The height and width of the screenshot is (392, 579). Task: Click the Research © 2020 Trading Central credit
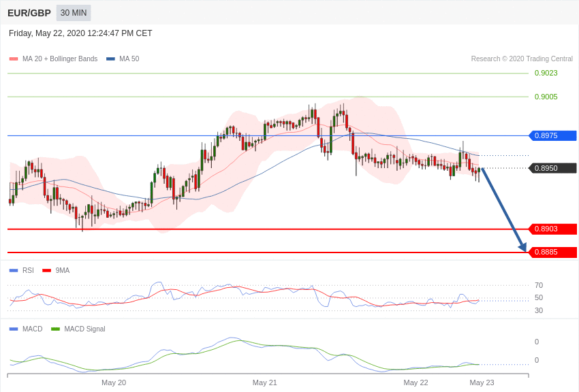pos(522,59)
